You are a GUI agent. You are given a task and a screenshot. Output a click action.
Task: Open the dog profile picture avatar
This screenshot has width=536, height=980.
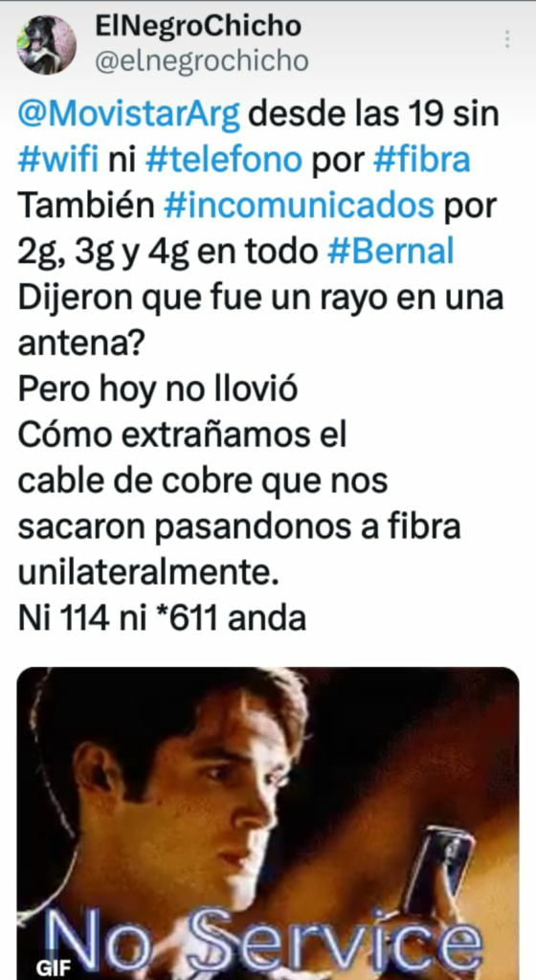46,45
